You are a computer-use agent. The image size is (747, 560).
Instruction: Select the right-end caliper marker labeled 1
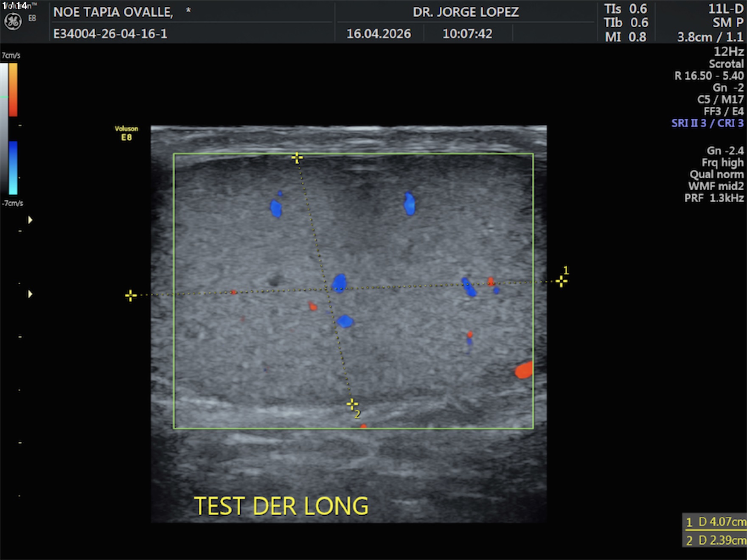coord(561,281)
